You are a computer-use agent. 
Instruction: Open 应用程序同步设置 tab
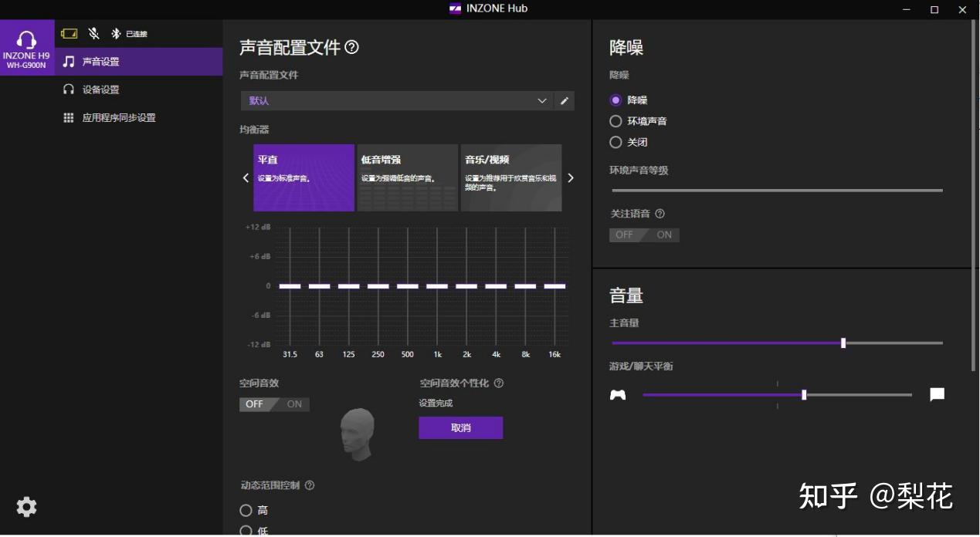tap(139, 118)
